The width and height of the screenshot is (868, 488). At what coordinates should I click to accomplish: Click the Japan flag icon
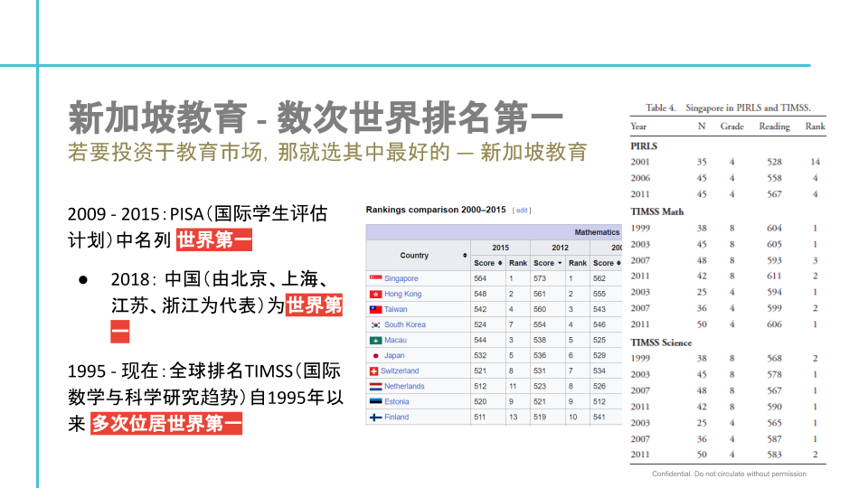[x=375, y=356]
